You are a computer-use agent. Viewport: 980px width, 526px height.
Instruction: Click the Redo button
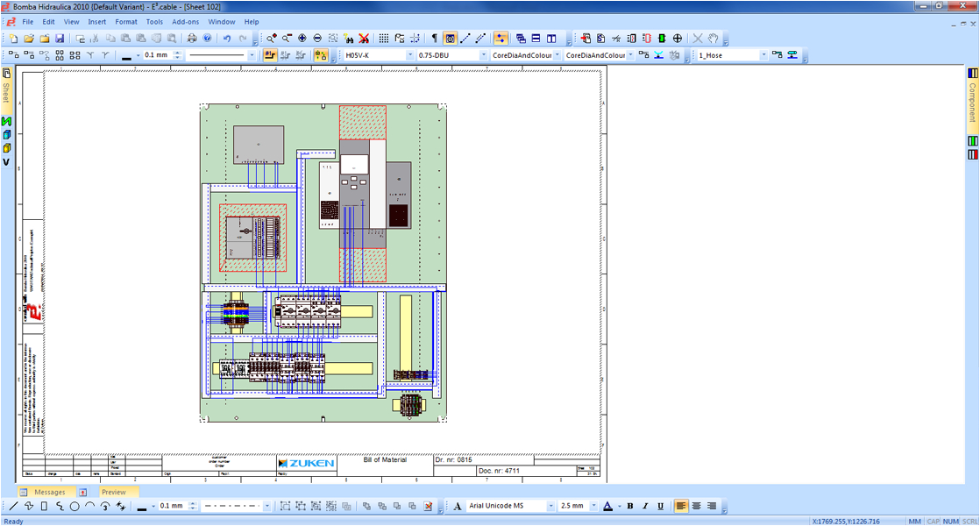[244, 38]
